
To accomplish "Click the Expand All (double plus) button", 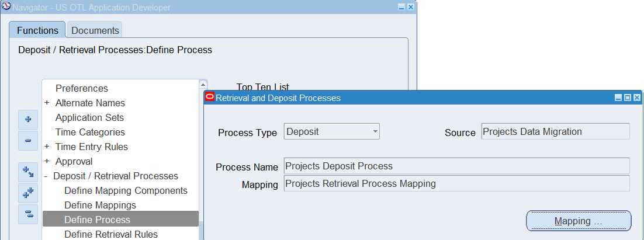I will click(27, 193).
